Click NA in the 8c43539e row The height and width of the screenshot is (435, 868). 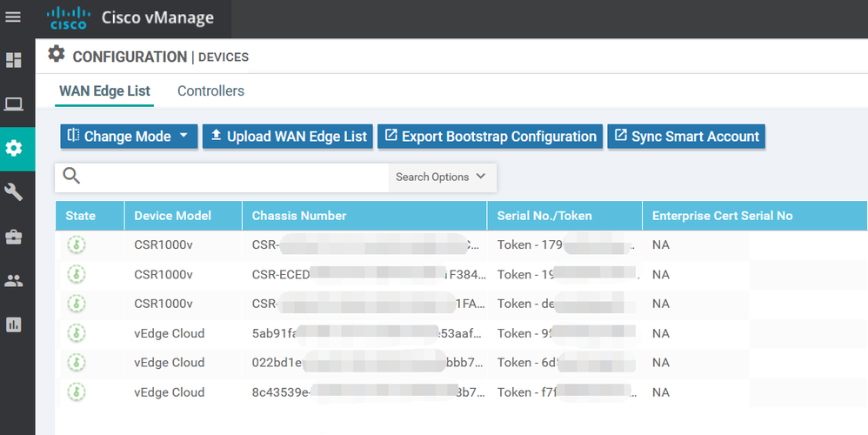[661, 392]
